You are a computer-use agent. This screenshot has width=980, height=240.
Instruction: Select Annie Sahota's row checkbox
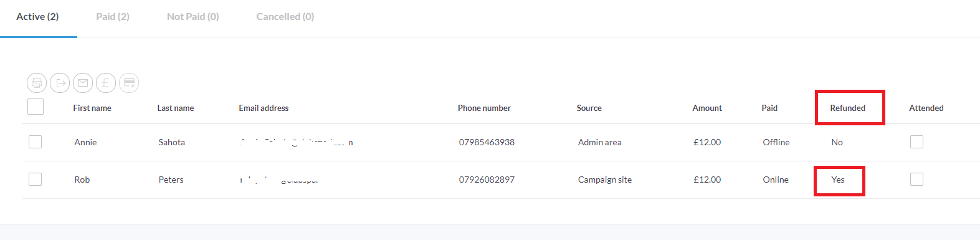click(x=36, y=142)
